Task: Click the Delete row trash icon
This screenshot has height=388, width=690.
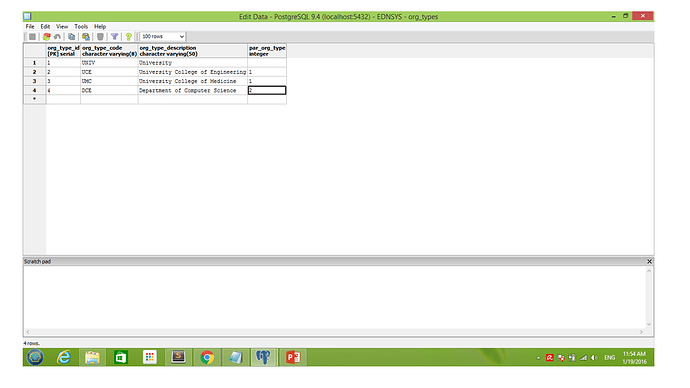Action: [x=100, y=37]
